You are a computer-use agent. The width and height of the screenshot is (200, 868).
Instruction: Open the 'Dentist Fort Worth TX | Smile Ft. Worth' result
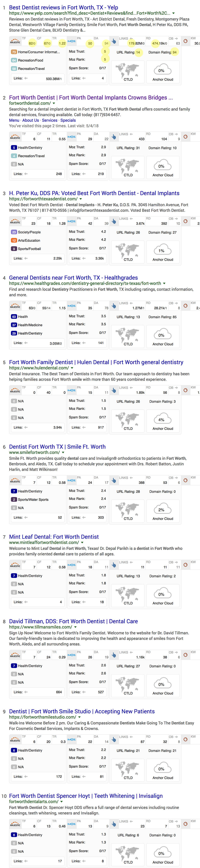point(57,447)
